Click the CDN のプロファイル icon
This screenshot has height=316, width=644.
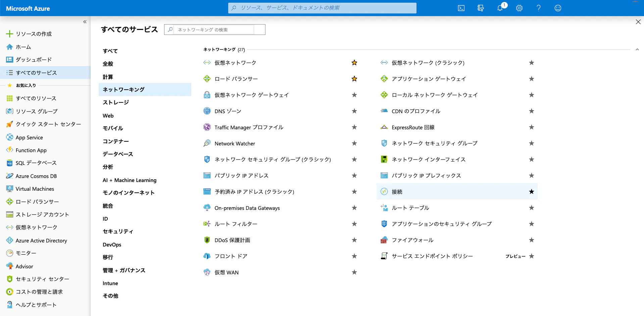click(384, 111)
